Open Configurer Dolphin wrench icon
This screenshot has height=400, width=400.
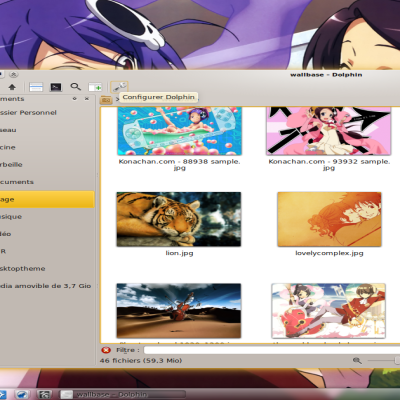pyautogui.click(x=119, y=87)
